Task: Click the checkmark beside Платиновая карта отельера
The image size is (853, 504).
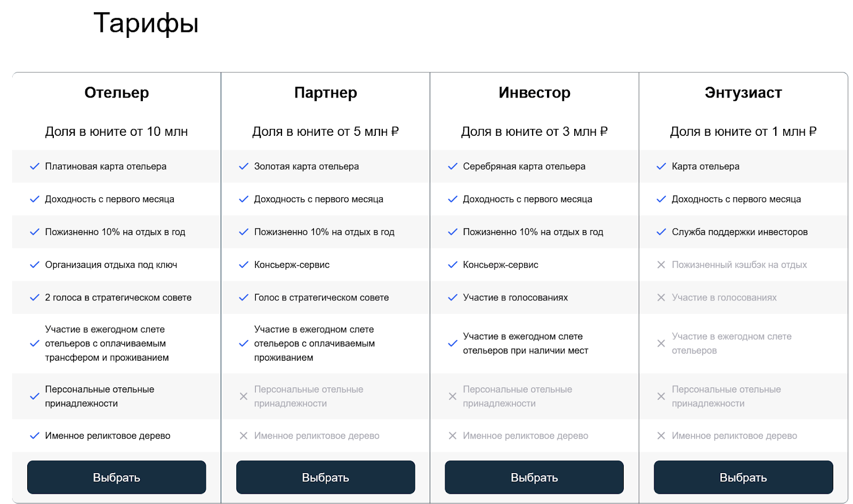Action: 35,166
